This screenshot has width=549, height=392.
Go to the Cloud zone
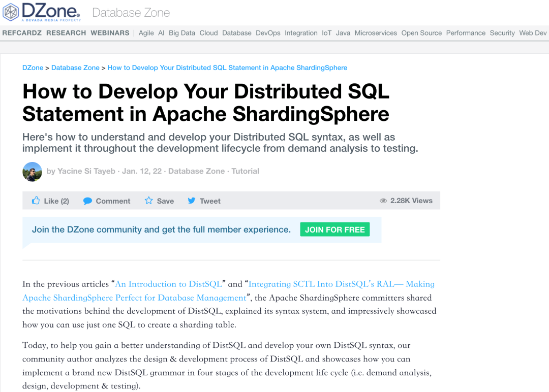tap(209, 33)
